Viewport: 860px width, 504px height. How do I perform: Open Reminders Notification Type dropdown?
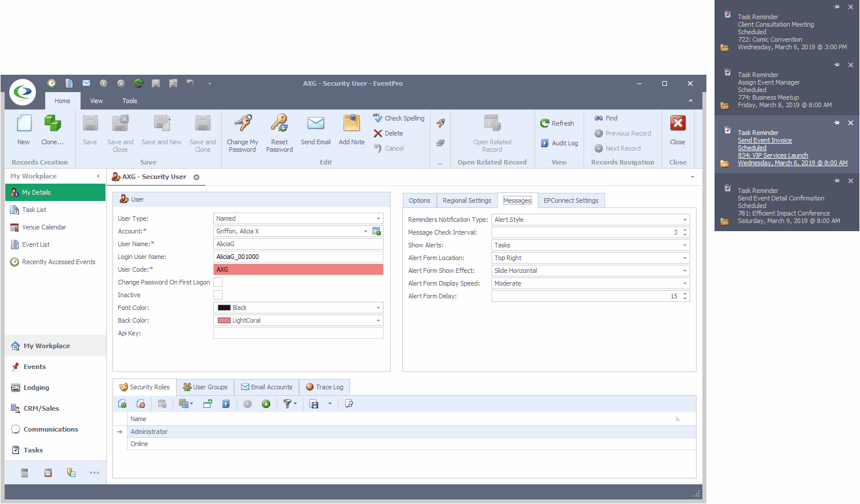tap(685, 220)
